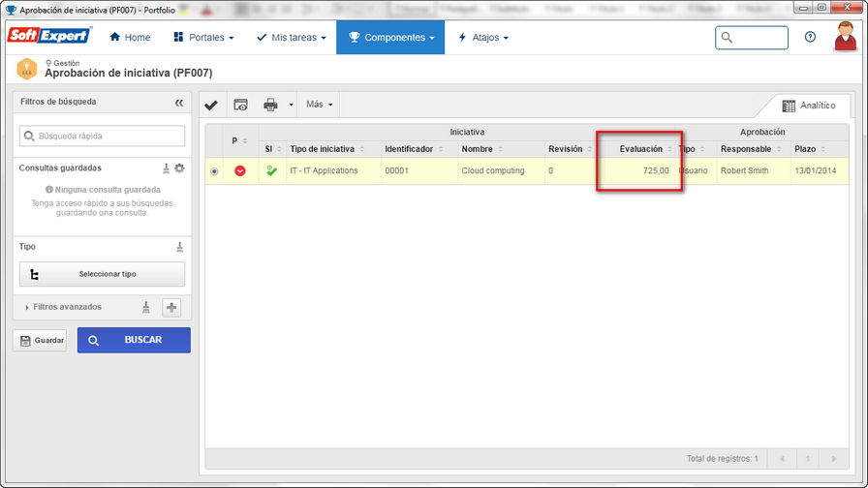Viewport: 868px width, 488px height.
Task: Click page number 1
Action: [x=808, y=459]
